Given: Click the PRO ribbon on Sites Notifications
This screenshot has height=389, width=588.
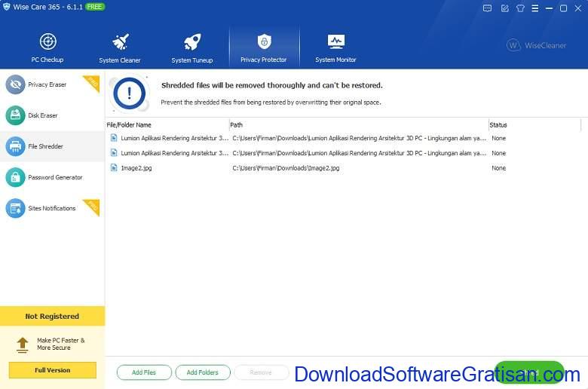Looking at the screenshot, I should click(x=92, y=207).
